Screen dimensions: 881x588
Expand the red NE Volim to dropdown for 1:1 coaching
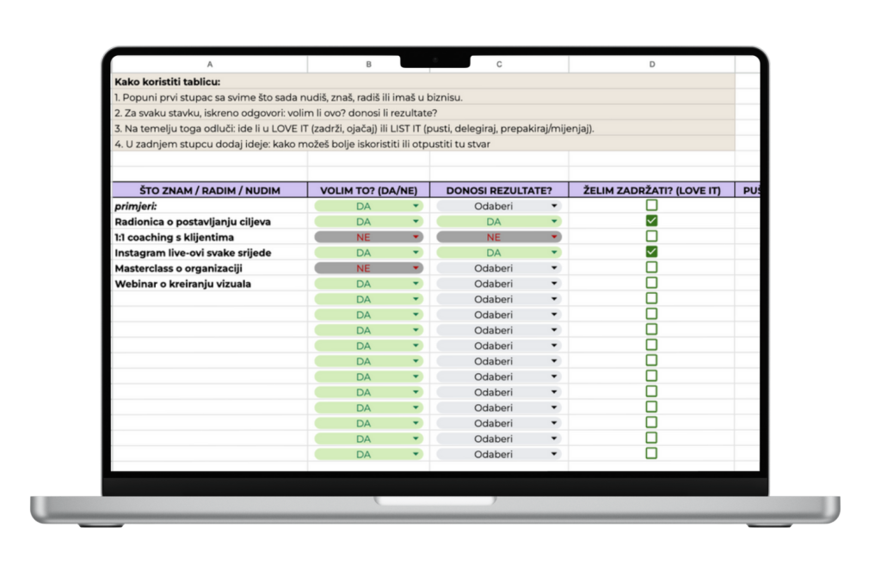coord(416,237)
